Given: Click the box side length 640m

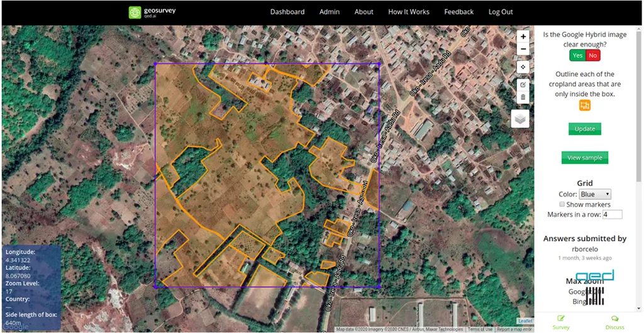Looking at the screenshot, I should (x=13, y=323).
